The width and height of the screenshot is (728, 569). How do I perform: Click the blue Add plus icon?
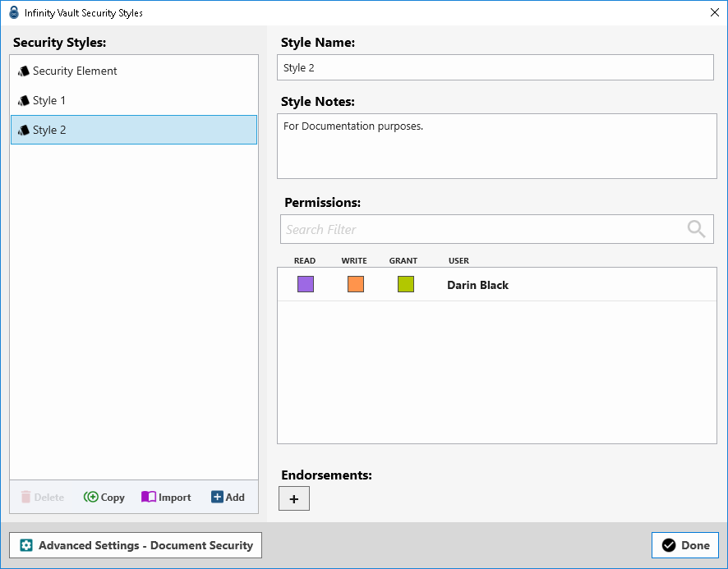[x=217, y=497]
